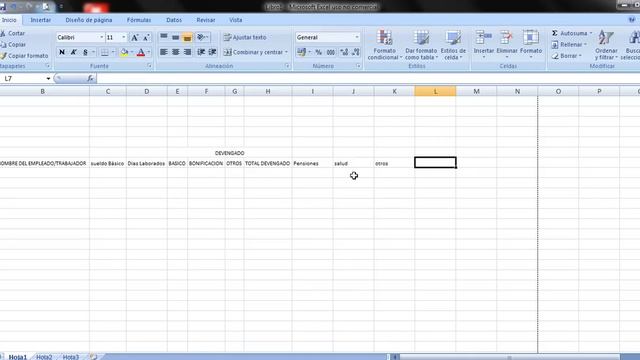Decrease decimal places

click(356, 52)
